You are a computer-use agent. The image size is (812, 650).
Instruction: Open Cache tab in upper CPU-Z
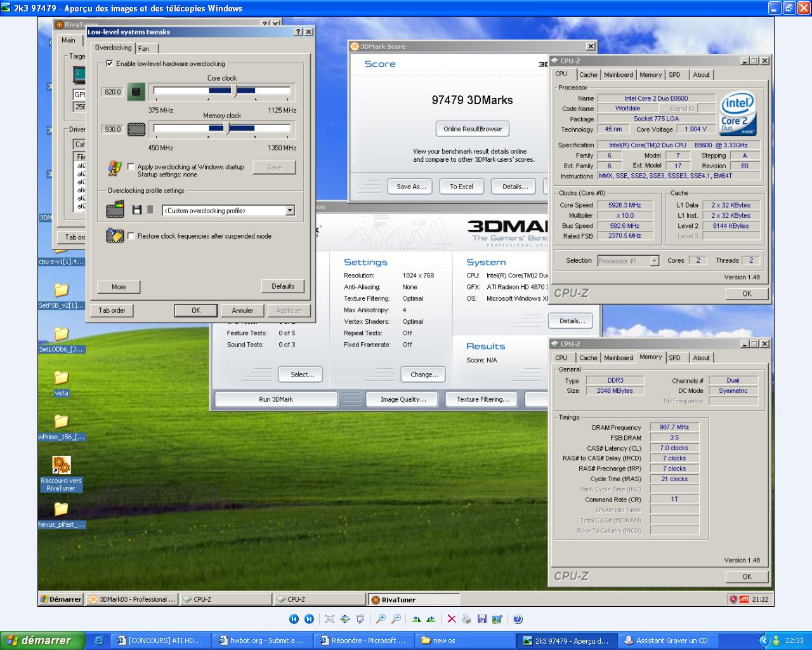[588, 75]
